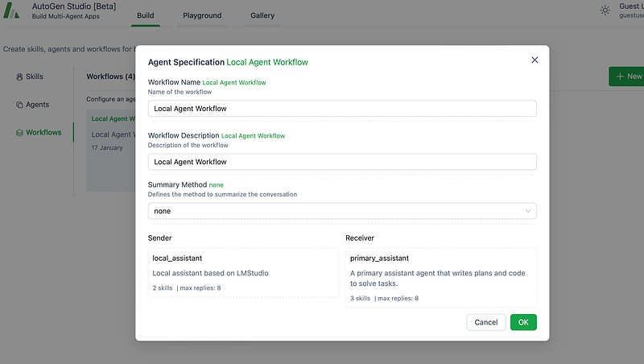
Task: Click 'Local assistant based on LMStudio' text
Action: tap(210, 273)
